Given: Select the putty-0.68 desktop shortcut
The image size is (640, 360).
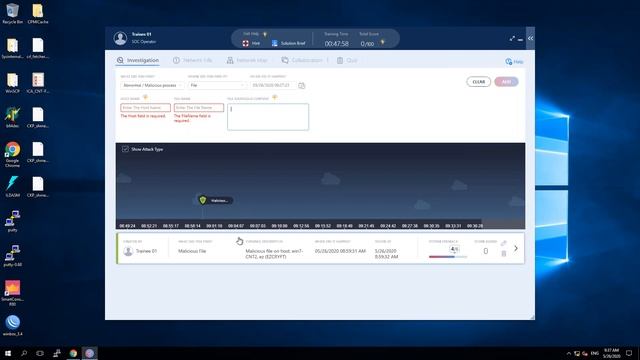Looking at the screenshot, I should [12, 256].
